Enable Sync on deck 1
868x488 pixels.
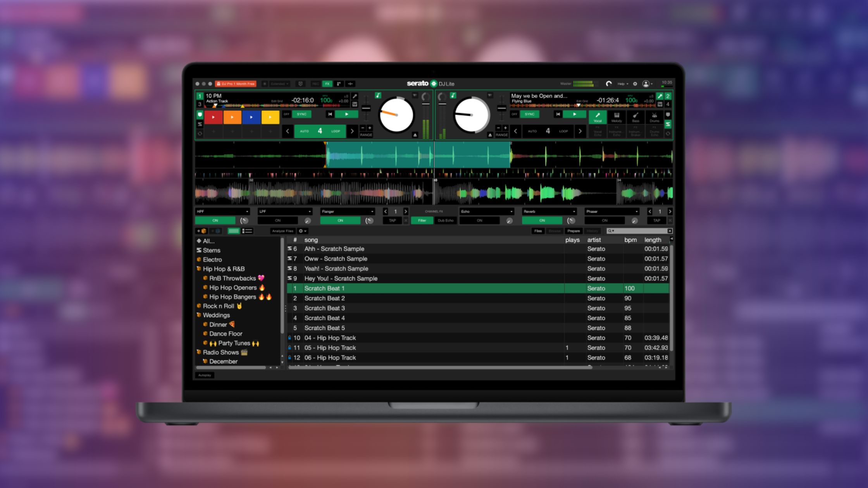point(301,114)
